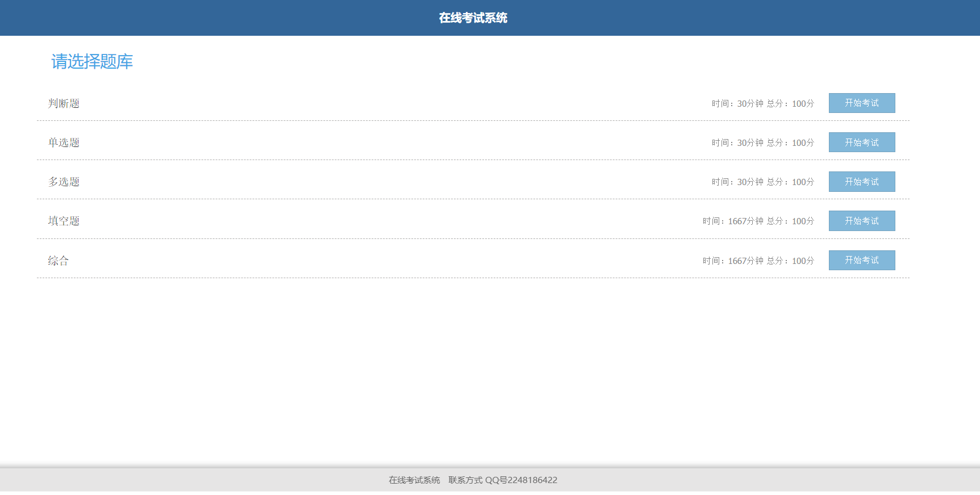Click 开始考试 for 多选题
The image size is (980, 495).
coord(861,182)
